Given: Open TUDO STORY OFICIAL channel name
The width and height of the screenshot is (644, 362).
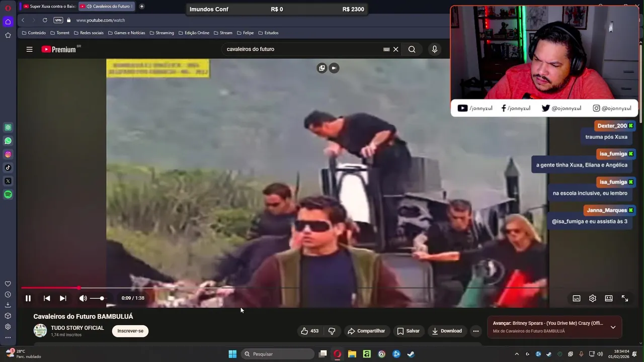Looking at the screenshot, I should click(x=77, y=328).
